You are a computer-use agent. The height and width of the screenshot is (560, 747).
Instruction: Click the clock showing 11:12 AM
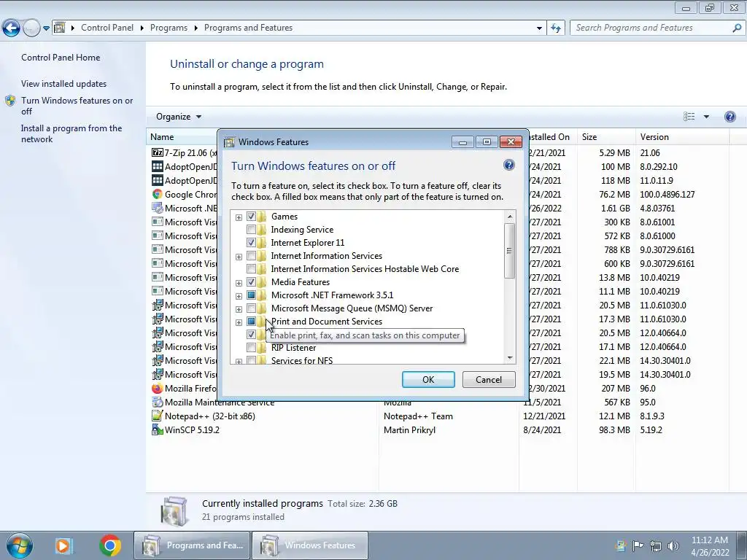[x=710, y=540]
